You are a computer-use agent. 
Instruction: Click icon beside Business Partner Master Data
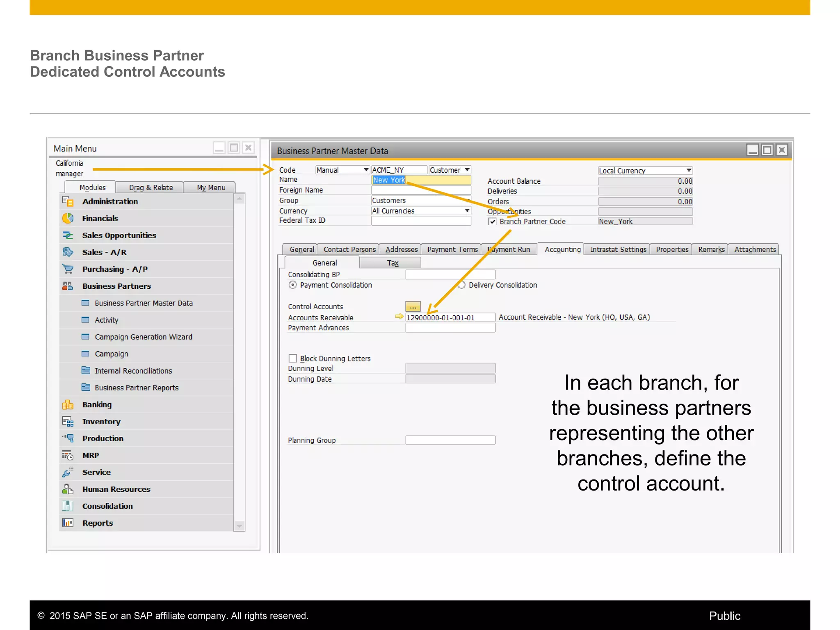point(85,303)
